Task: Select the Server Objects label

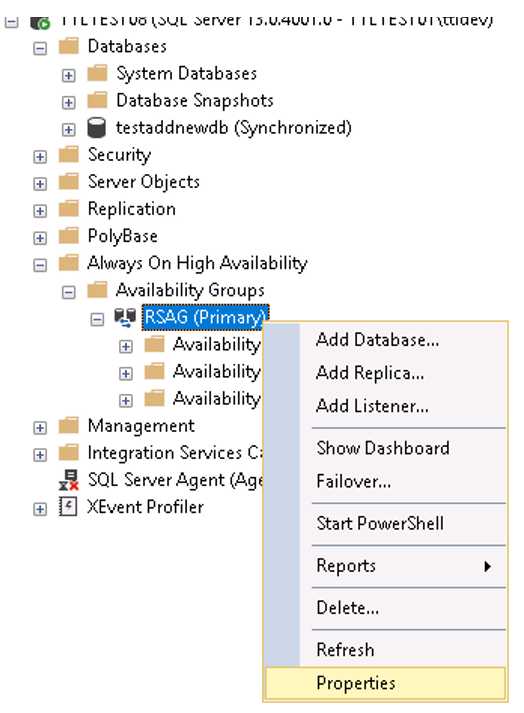Action: tap(144, 182)
